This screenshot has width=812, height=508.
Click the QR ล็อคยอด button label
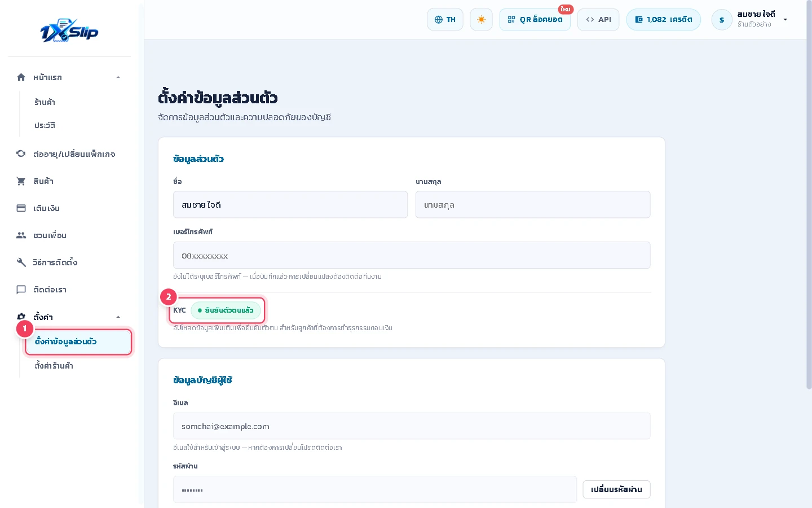click(541, 20)
